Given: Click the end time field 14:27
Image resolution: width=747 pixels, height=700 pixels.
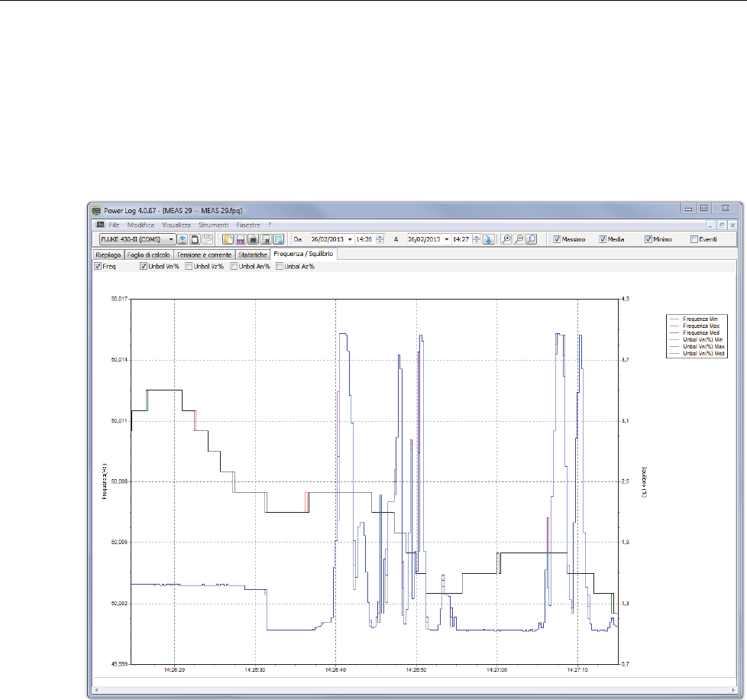Looking at the screenshot, I should click(461, 239).
